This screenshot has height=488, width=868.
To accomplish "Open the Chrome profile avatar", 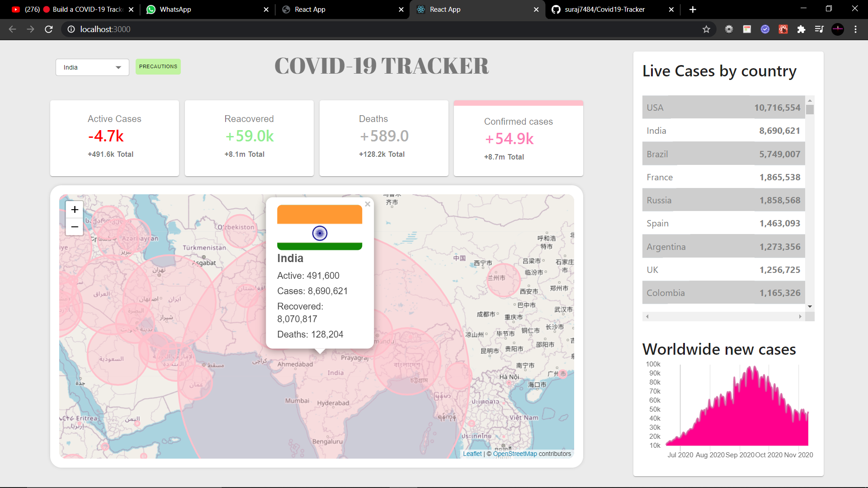I will (838, 29).
